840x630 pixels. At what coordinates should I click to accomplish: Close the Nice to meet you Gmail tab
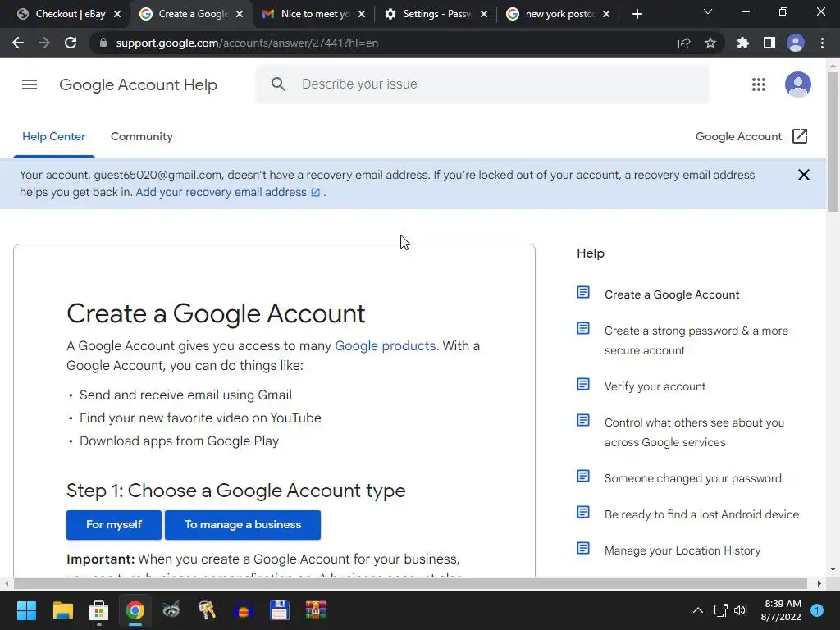362,14
